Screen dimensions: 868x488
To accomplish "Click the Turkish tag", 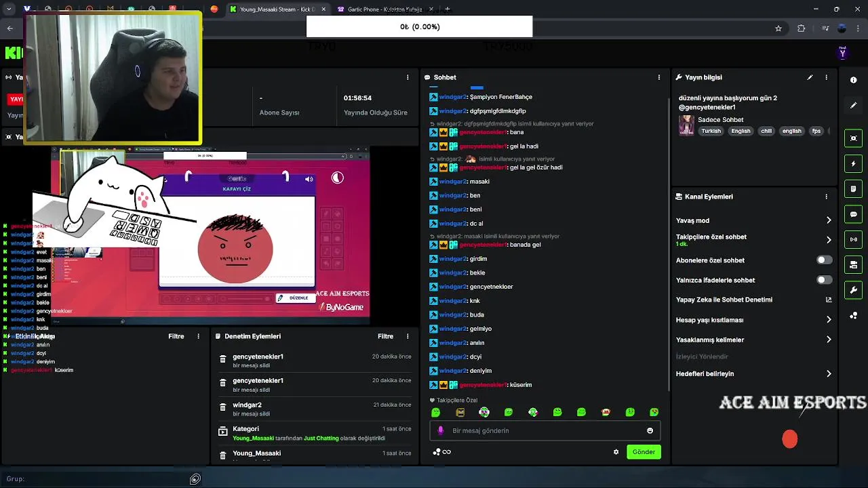I will (711, 131).
